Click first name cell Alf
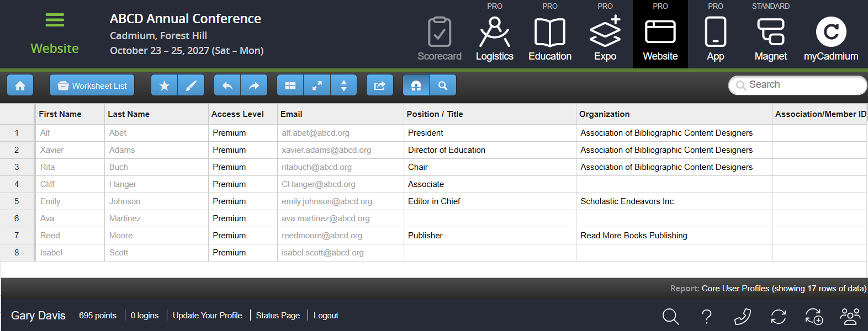Screen dimensions: 868x331 tap(70, 133)
